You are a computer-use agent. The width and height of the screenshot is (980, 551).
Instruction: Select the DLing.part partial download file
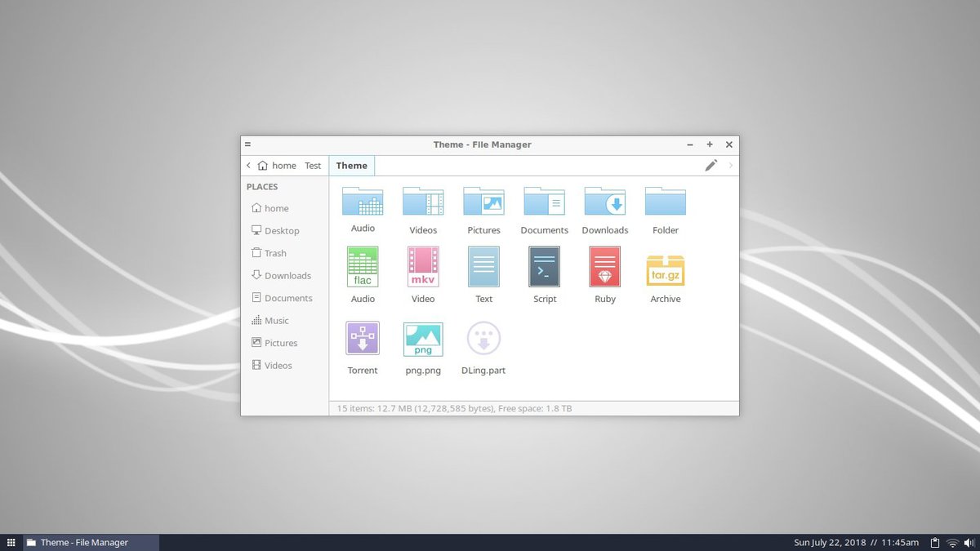coord(483,338)
